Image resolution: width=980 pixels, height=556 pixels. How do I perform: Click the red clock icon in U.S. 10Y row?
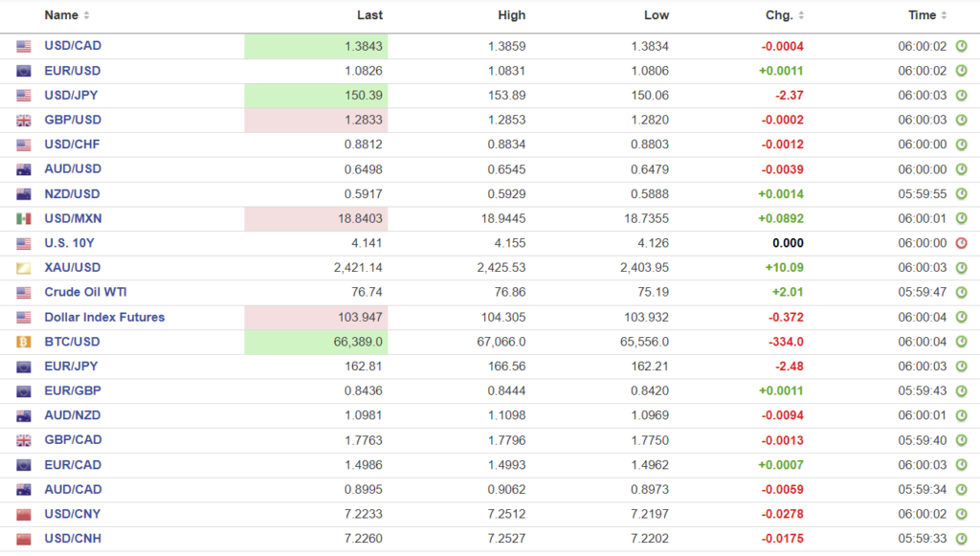pyautogui.click(x=962, y=243)
